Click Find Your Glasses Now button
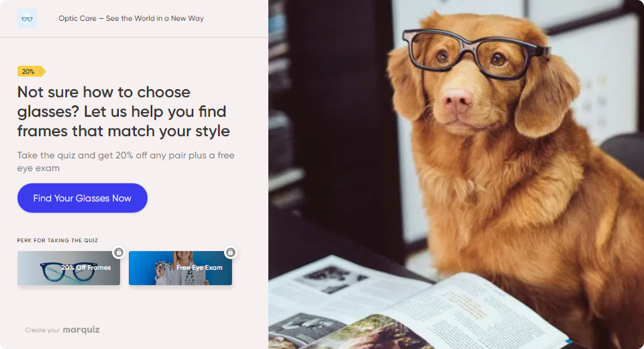 point(83,198)
